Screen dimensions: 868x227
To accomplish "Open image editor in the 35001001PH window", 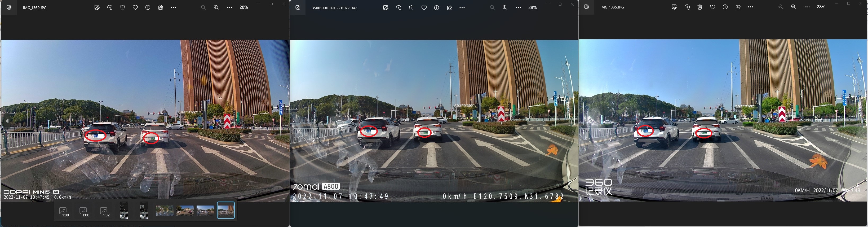I will click(386, 7).
